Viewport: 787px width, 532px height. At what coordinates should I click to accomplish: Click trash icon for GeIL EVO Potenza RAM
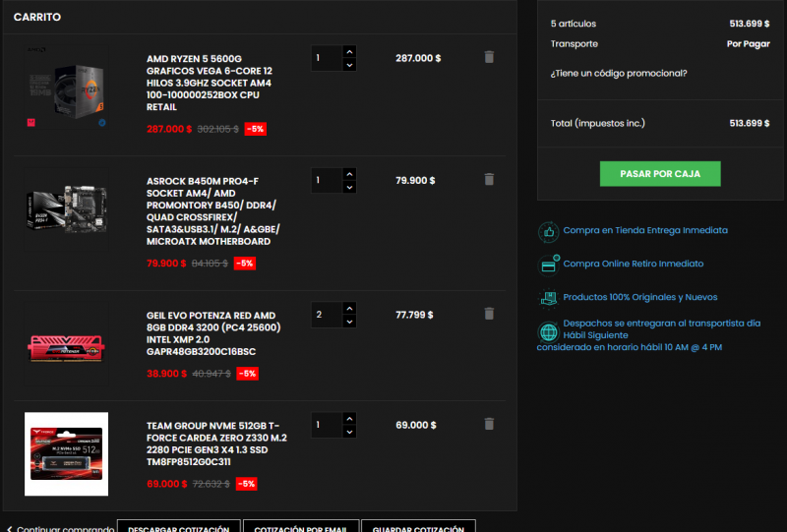coord(489,314)
